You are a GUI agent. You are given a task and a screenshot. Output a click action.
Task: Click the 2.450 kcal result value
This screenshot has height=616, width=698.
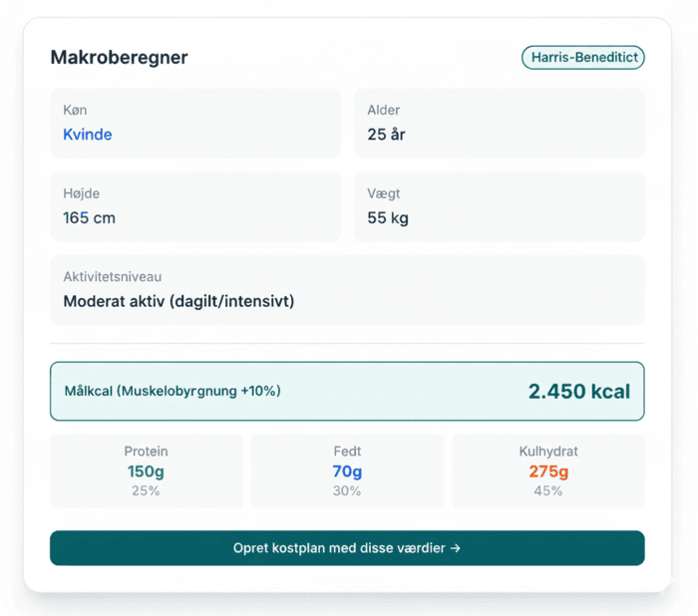point(578,391)
